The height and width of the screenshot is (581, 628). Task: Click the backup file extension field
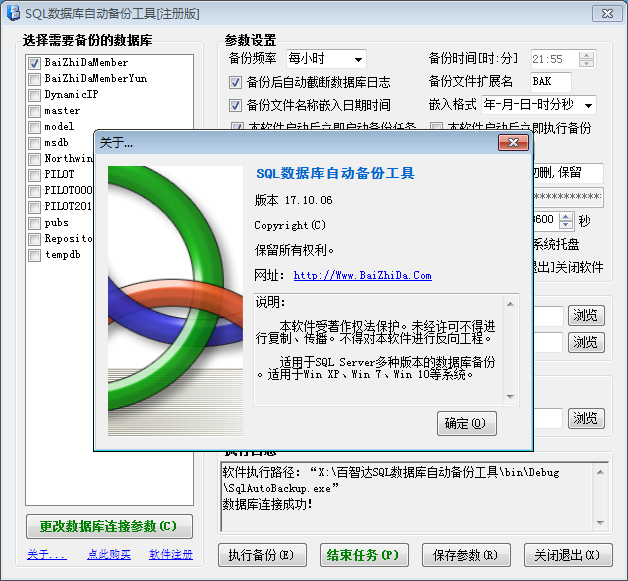550,82
